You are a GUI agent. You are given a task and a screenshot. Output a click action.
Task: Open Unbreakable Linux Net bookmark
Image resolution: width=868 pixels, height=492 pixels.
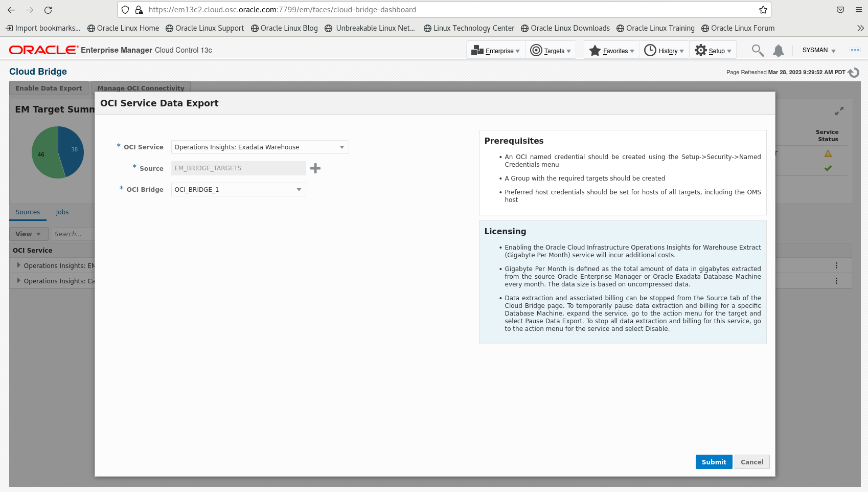coord(370,28)
